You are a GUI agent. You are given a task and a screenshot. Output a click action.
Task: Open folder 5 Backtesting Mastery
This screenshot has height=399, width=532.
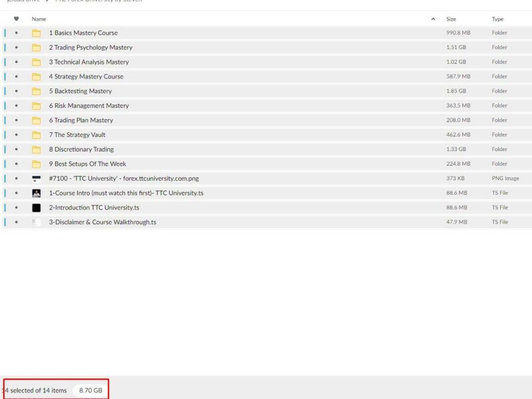(80, 91)
